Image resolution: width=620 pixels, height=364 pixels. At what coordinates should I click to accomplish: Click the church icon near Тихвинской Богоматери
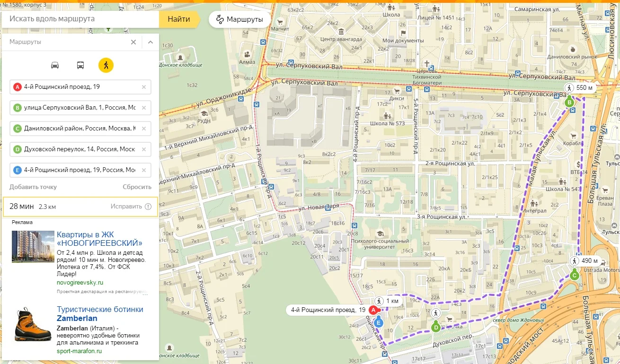[x=426, y=63]
